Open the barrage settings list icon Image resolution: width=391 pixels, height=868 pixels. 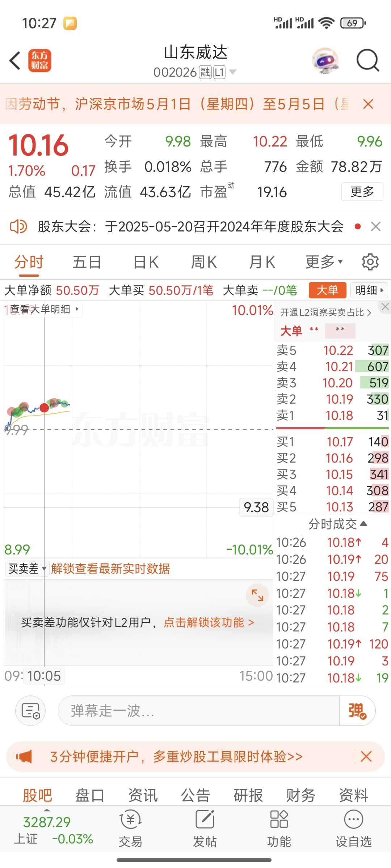tap(30, 711)
